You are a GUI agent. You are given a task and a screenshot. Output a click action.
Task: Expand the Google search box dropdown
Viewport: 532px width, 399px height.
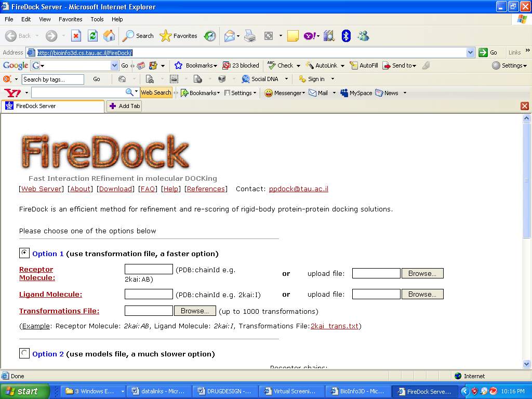point(115,65)
